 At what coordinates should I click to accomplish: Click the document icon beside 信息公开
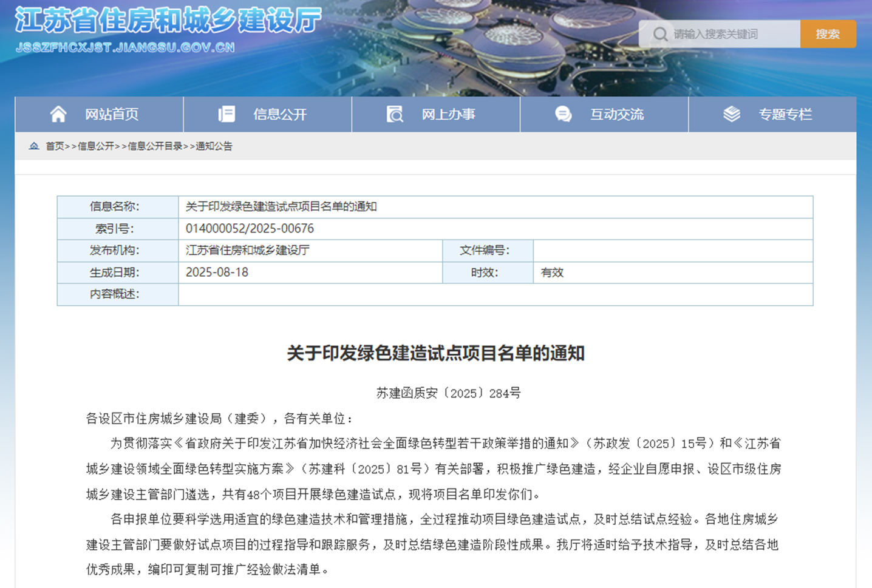pos(227,114)
